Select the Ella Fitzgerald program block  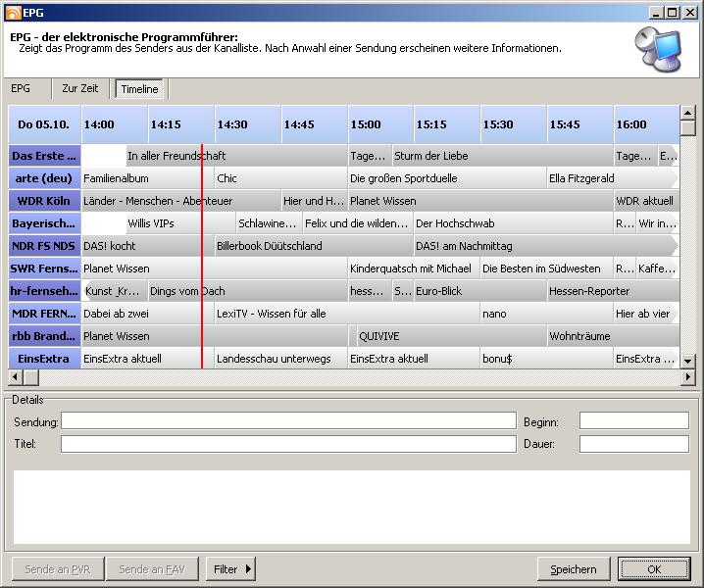[x=608, y=178]
